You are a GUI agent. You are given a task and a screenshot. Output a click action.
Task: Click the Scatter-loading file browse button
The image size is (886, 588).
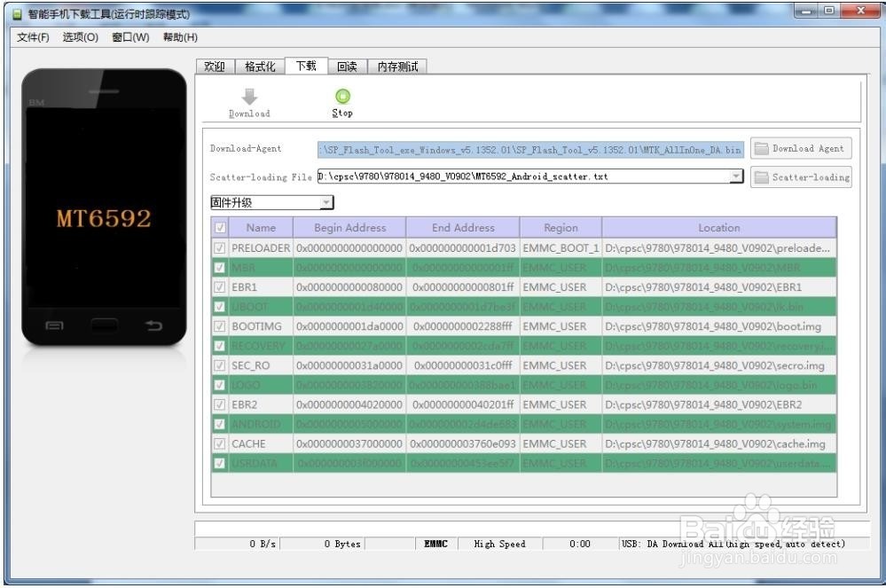[x=799, y=176]
